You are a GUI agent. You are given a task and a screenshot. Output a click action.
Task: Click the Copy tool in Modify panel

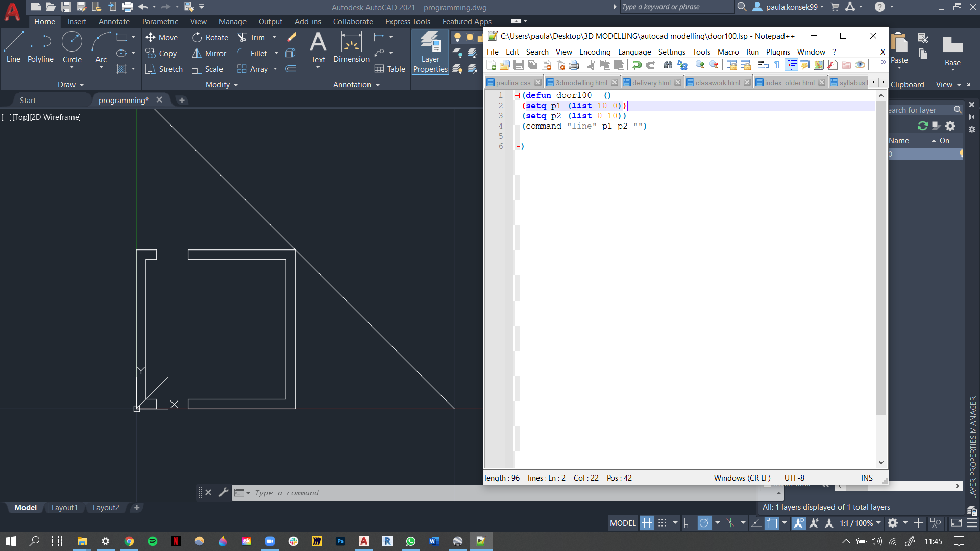[x=161, y=54]
